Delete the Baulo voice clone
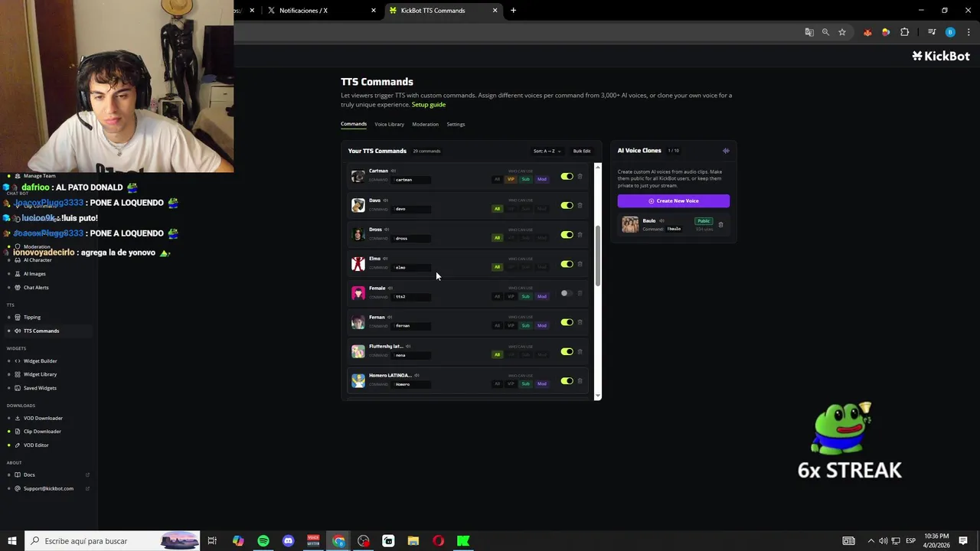Screen dimensions: 980x551 click(720, 224)
